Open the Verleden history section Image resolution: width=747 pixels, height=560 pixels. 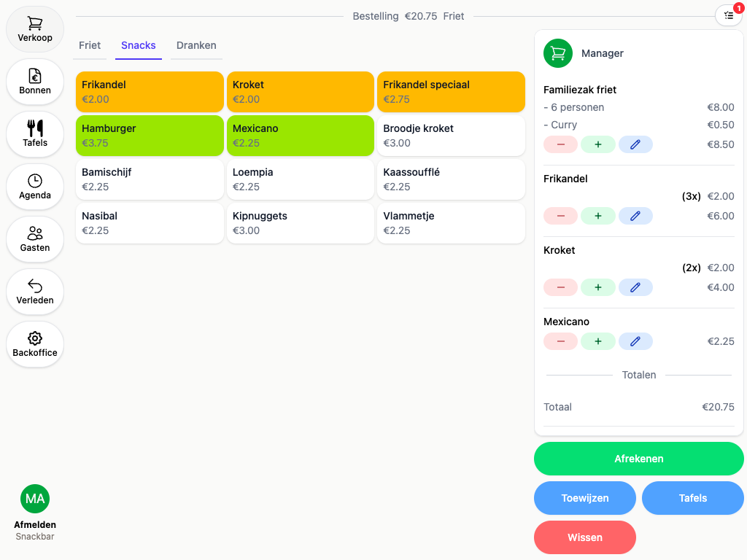point(35,292)
